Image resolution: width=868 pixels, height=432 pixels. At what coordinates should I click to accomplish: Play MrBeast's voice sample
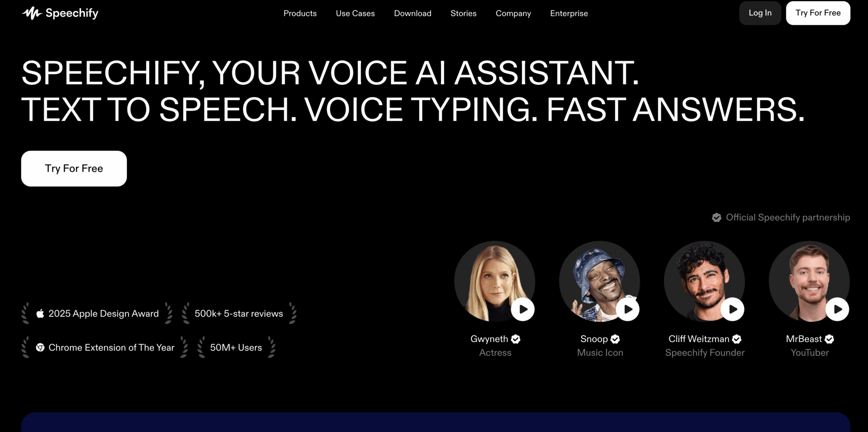(x=837, y=309)
